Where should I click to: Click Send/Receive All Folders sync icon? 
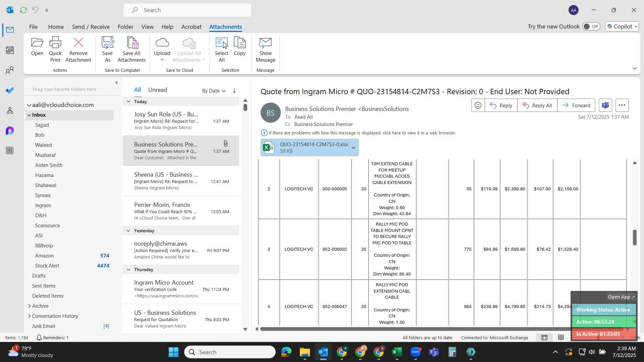pos(23,10)
